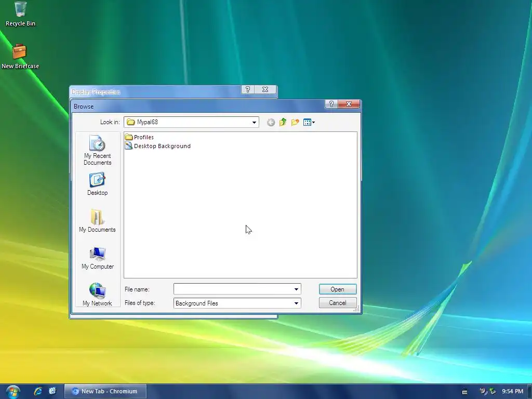Click the Mypal68 text in Look in
The image size is (532, 399).
tap(147, 122)
